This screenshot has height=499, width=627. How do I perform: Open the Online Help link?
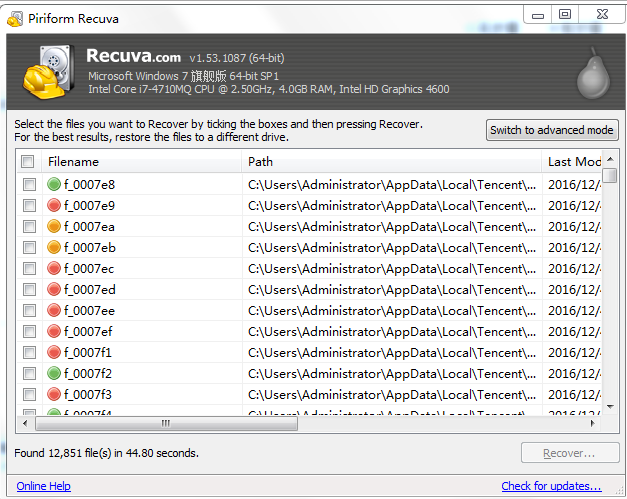[44, 486]
